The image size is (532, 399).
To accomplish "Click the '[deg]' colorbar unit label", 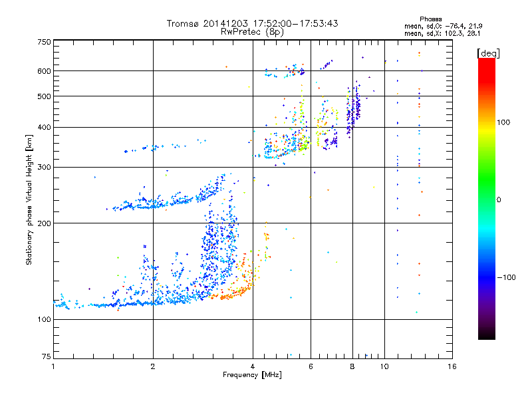I will (488, 53).
